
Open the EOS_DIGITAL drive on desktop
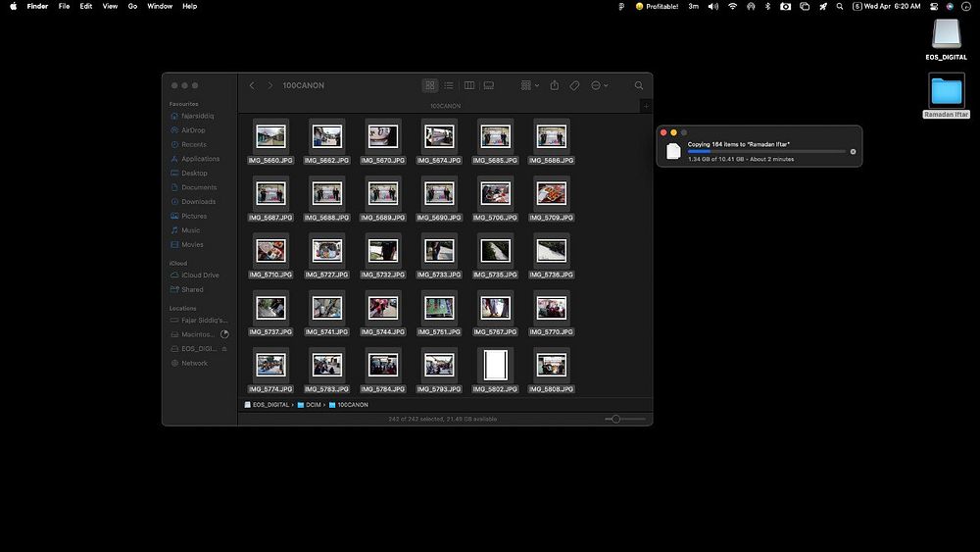[947, 39]
